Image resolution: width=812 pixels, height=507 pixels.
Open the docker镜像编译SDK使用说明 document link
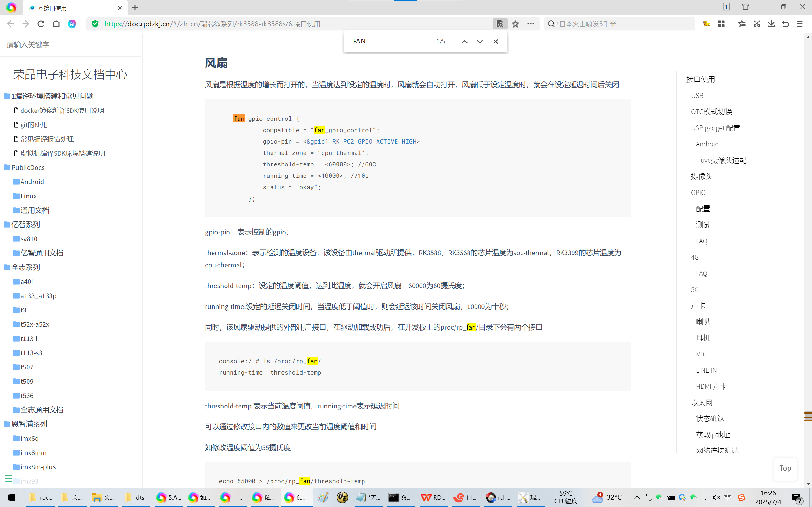(x=62, y=110)
